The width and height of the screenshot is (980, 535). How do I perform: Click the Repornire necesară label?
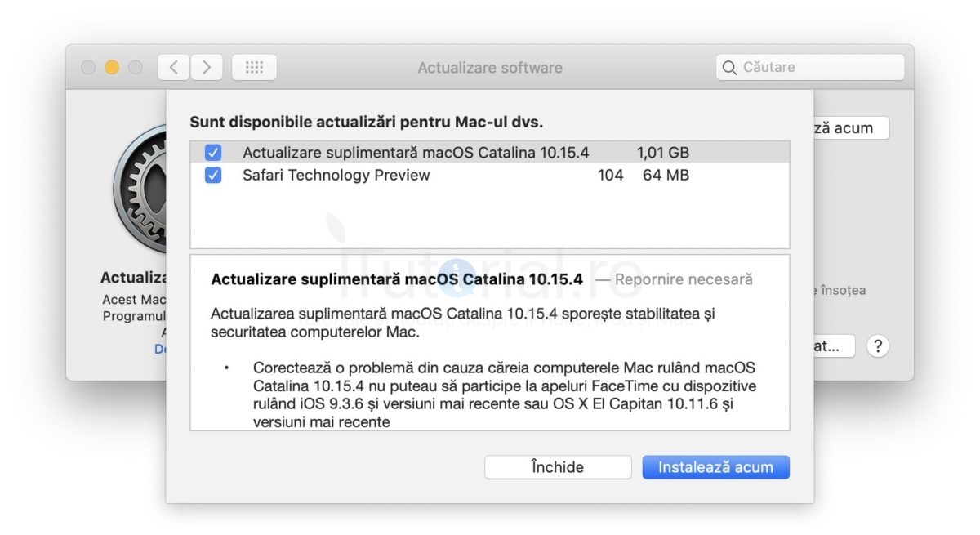684,279
